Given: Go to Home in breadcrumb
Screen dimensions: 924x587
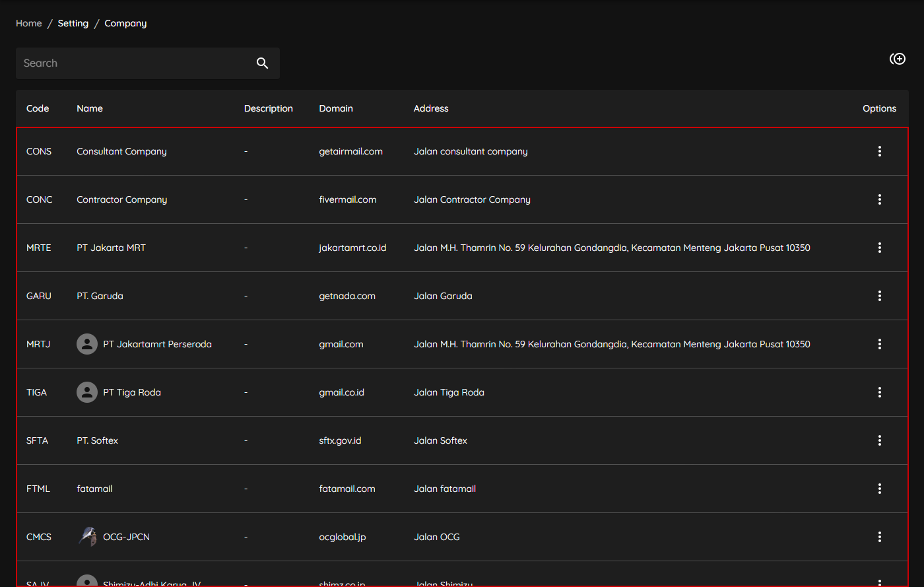Looking at the screenshot, I should point(29,23).
